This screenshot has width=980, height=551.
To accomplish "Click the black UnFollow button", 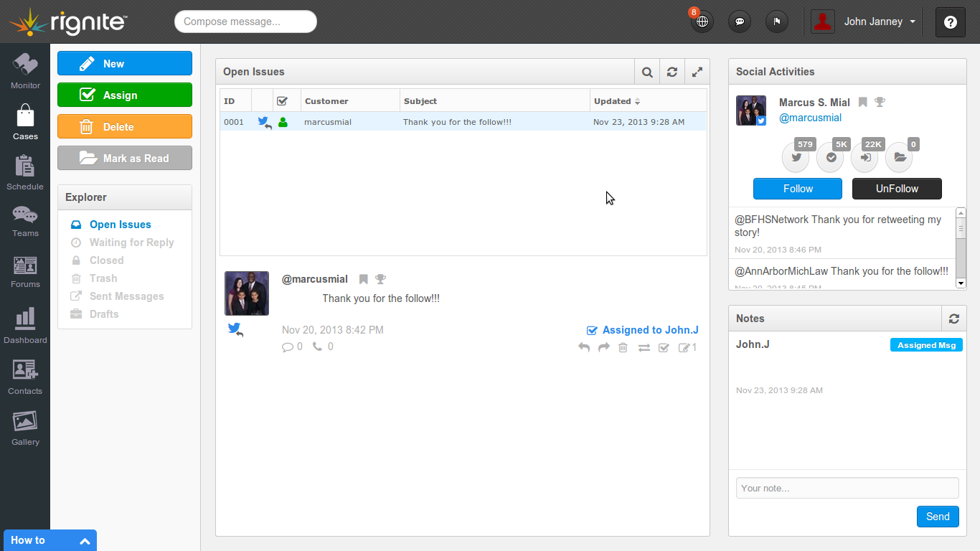I will click(x=897, y=189).
